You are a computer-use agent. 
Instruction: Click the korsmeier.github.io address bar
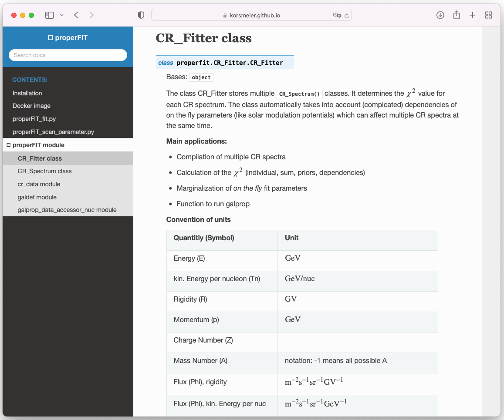point(251,15)
